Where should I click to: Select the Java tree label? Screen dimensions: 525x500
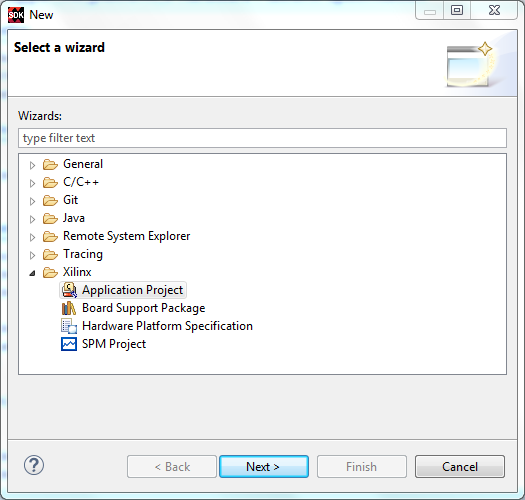pyautogui.click(x=74, y=218)
